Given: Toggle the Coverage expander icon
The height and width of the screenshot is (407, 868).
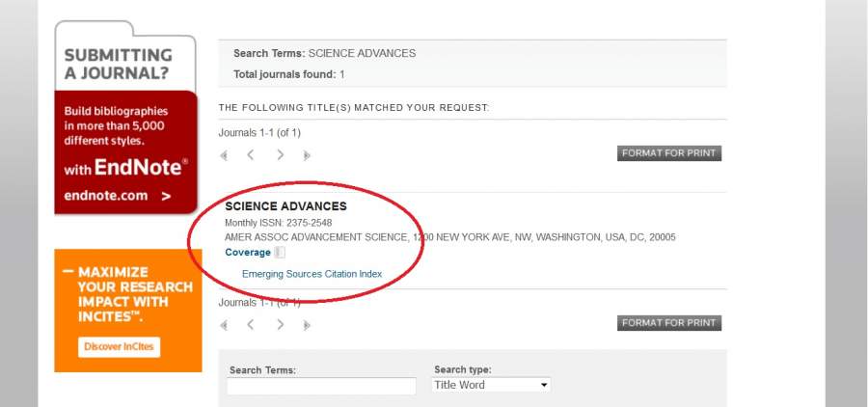Looking at the screenshot, I should (x=280, y=253).
